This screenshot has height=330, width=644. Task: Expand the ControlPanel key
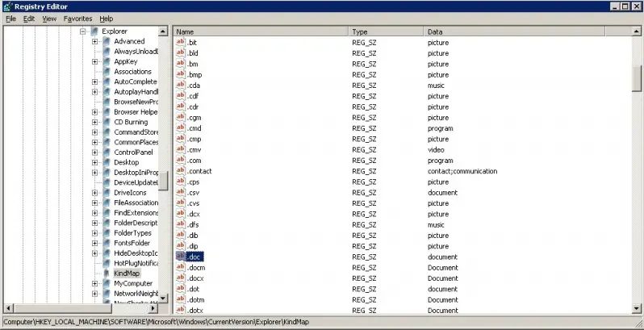click(x=95, y=152)
